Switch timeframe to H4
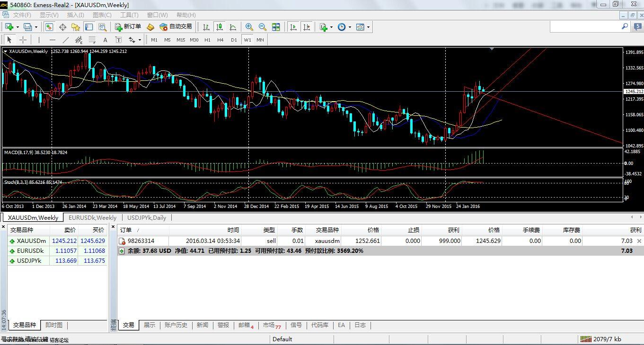 pos(221,40)
